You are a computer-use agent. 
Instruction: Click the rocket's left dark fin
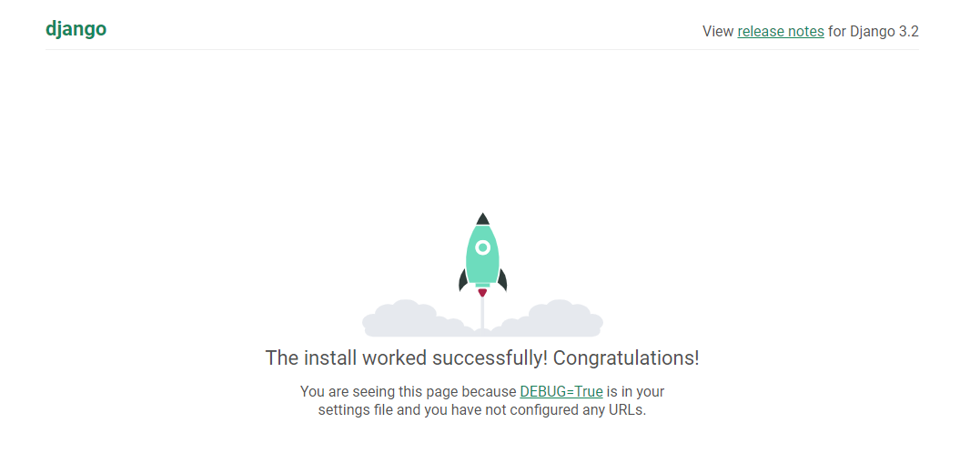463,280
